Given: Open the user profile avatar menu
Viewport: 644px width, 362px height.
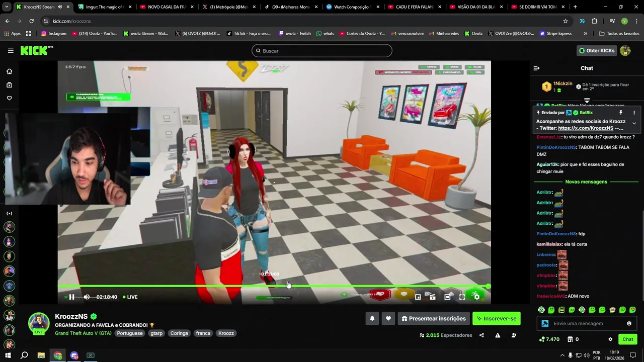Looking at the screenshot, I should 625,51.
